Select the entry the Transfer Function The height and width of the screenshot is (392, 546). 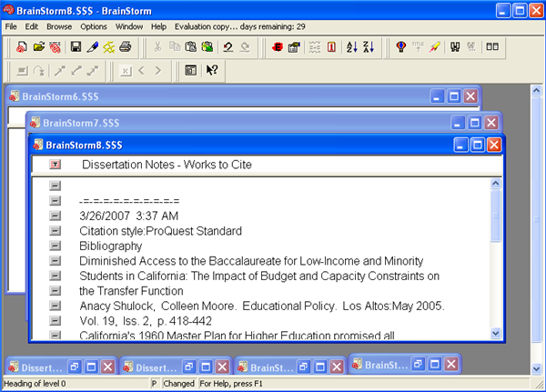point(131,291)
